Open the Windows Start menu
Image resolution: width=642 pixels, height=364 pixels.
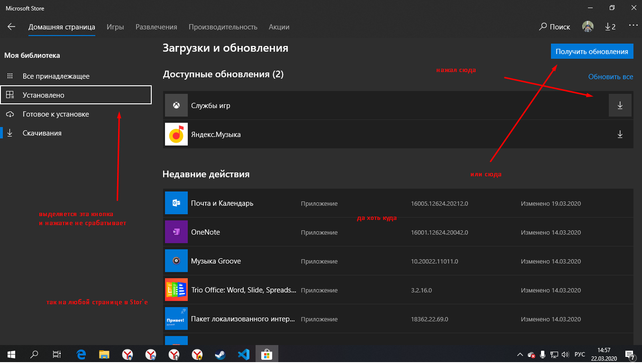pos(11,354)
